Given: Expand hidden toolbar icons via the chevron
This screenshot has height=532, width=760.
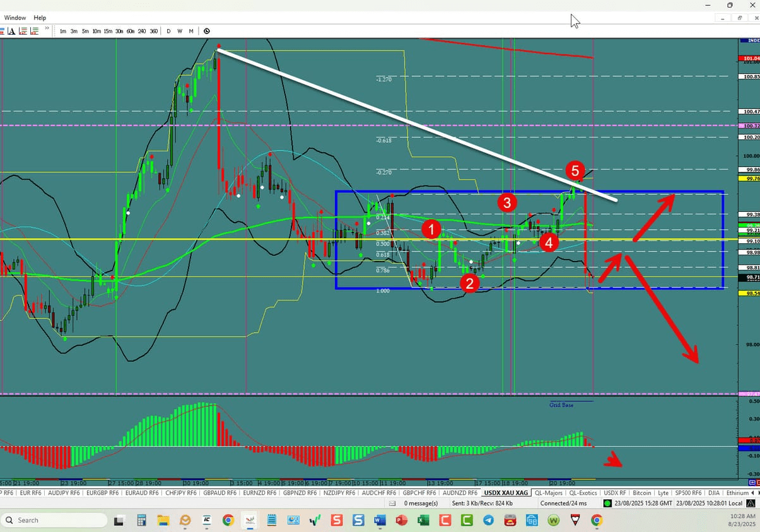Looking at the screenshot, I should 47,28.
